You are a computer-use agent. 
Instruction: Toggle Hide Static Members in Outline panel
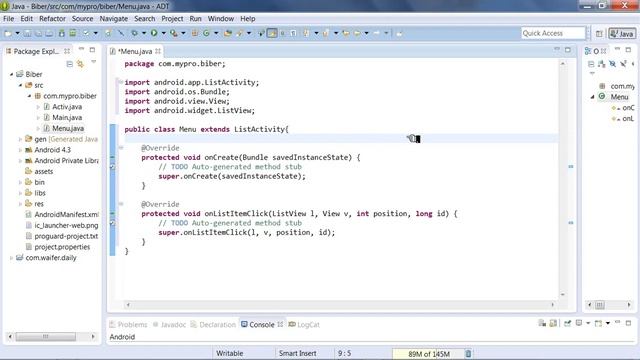623,64
